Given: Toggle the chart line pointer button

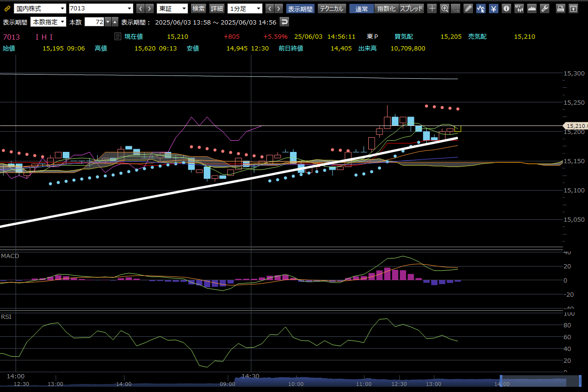Looking at the screenshot, I should click(480, 8).
